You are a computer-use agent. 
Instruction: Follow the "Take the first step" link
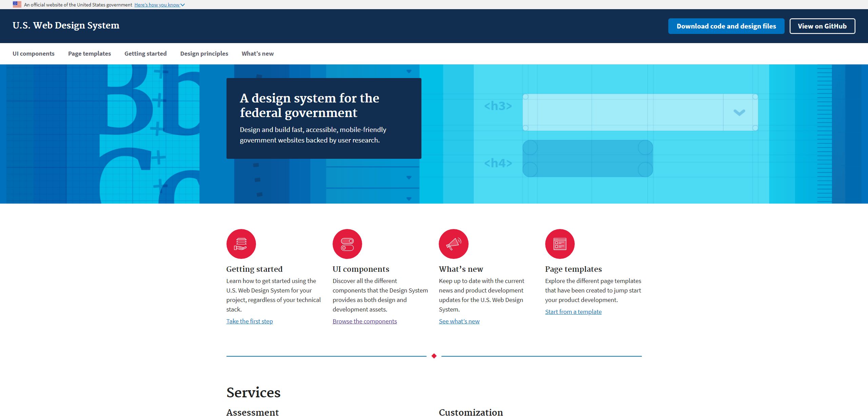pyautogui.click(x=250, y=321)
